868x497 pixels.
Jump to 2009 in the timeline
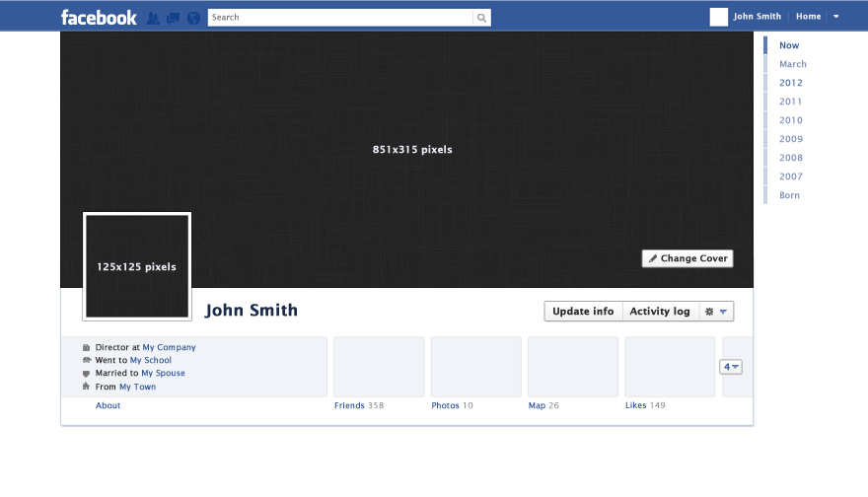tap(790, 139)
